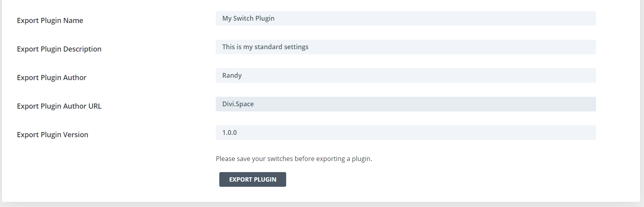Click the "1.0.0" version value
This screenshot has width=644, height=207.
coord(230,132)
